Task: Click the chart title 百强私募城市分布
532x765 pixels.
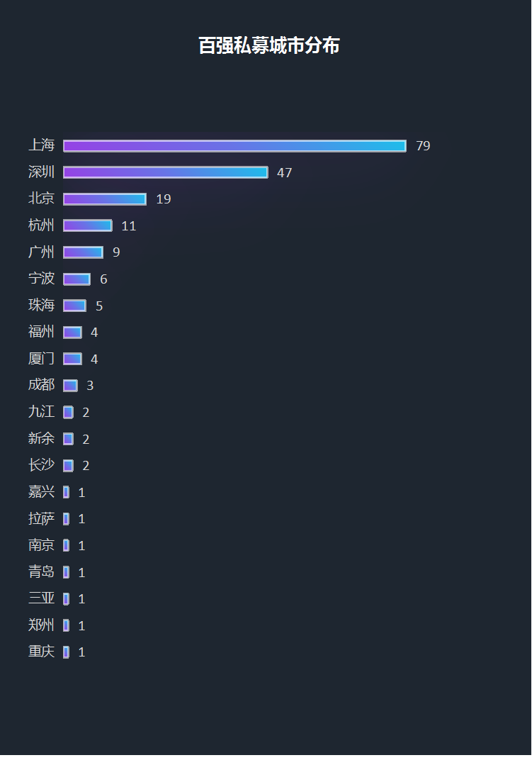Action: tap(268, 45)
